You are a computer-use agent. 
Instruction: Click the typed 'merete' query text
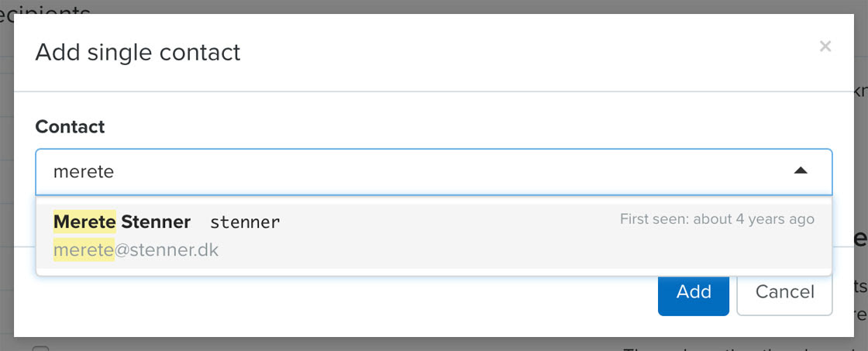pyautogui.click(x=84, y=172)
